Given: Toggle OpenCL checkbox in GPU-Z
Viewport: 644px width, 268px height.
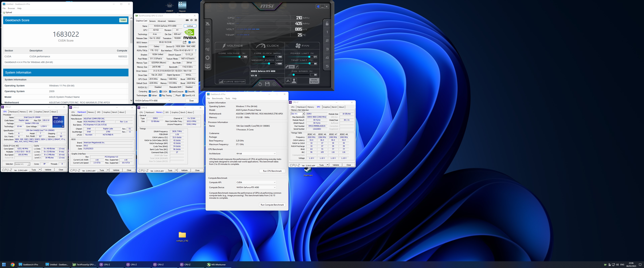Looking at the screenshot, I should 150,92.
